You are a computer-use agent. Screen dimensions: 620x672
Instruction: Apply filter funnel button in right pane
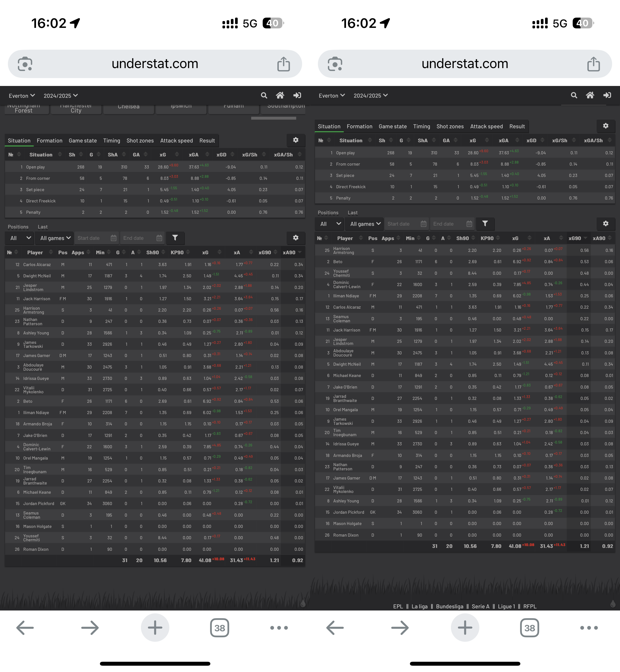[485, 224]
